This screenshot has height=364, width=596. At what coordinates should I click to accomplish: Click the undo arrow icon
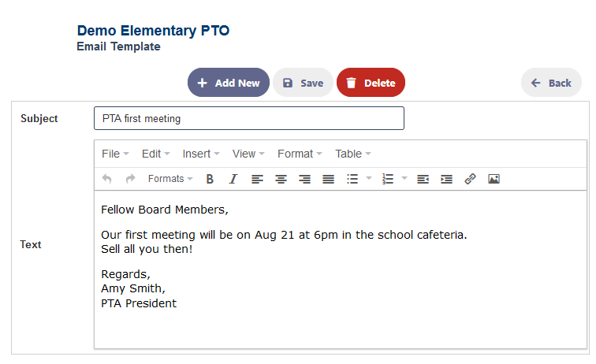tap(106, 179)
